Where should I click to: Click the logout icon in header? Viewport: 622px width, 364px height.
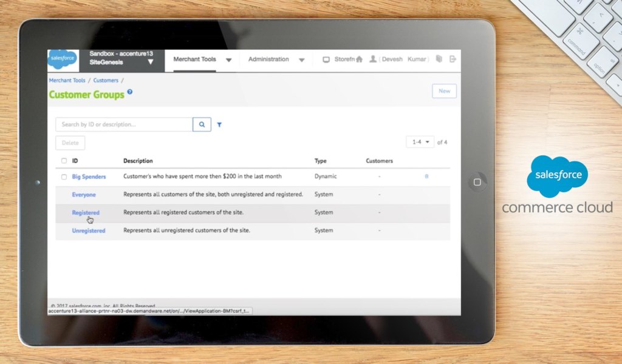click(x=453, y=59)
